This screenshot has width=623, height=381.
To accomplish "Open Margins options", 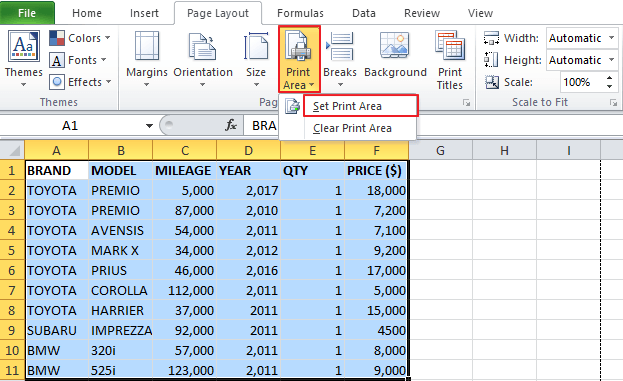I will pyautogui.click(x=147, y=59).
